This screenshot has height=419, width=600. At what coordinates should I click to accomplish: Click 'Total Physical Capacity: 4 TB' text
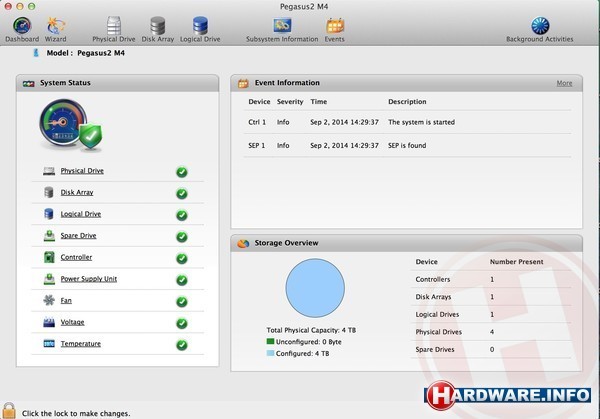(x=311, y=330)
